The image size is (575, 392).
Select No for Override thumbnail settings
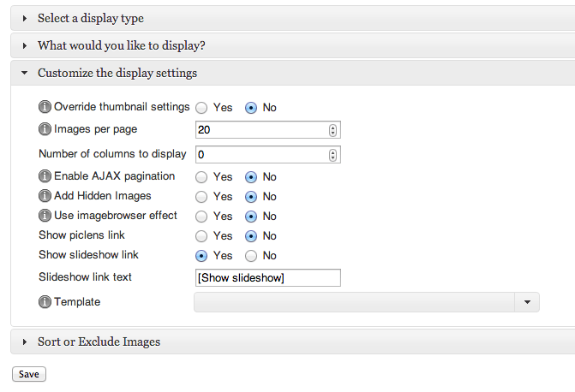coord(251,108)
